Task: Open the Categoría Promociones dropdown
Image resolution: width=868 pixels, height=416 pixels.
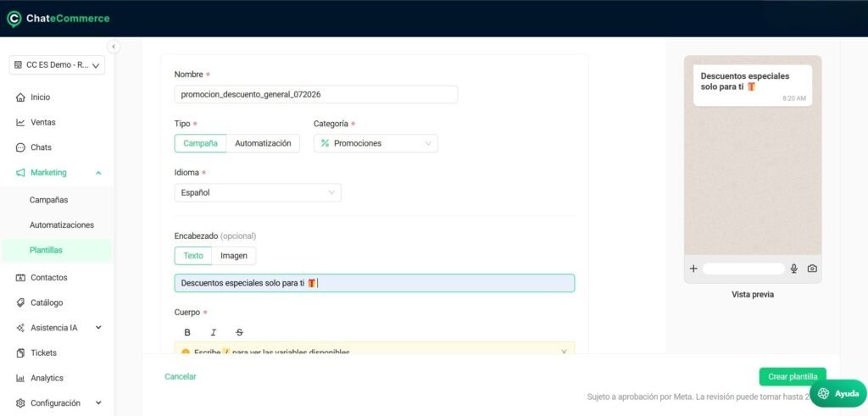Action: (376, 143)
